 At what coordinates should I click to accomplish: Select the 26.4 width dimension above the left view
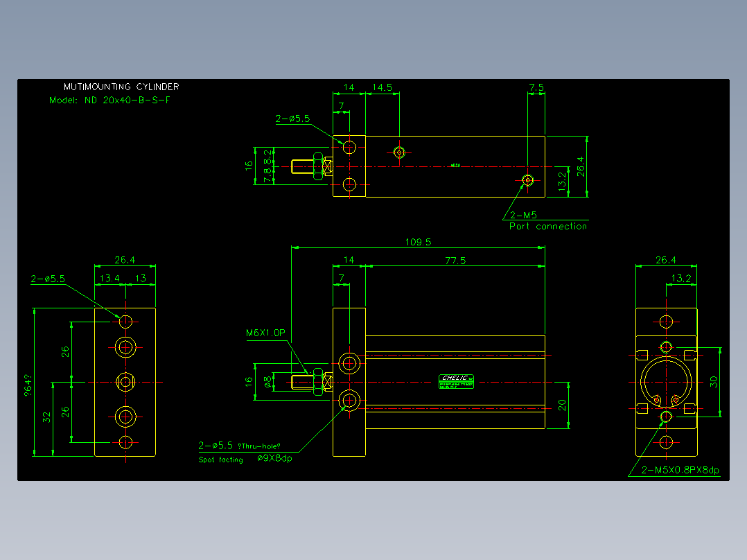click(x=125, y=260)
